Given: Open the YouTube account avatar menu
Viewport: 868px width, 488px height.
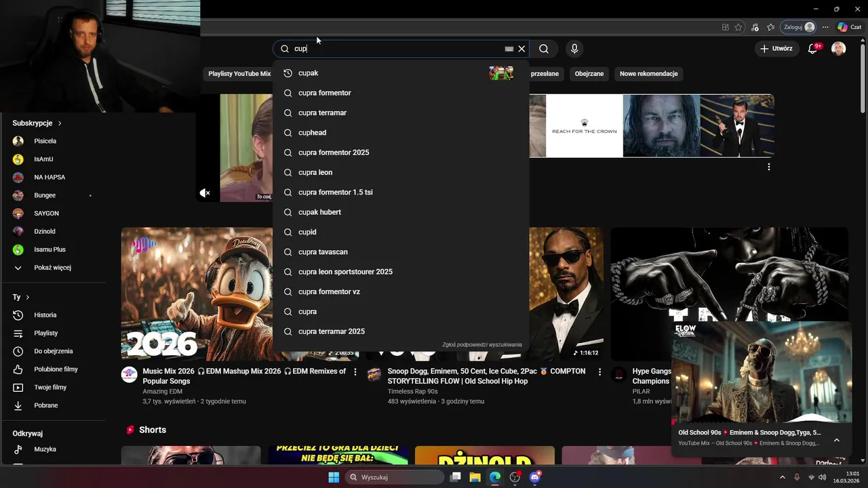Looking at the screenshot, I should coord(839,49).
